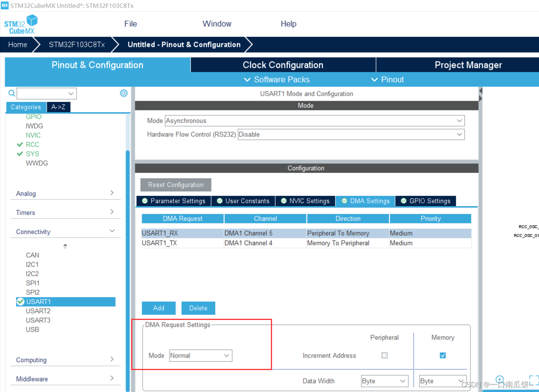The image size is (539, 392).
Task: Click the Priority column header
Action: click(x=431, y=219)
